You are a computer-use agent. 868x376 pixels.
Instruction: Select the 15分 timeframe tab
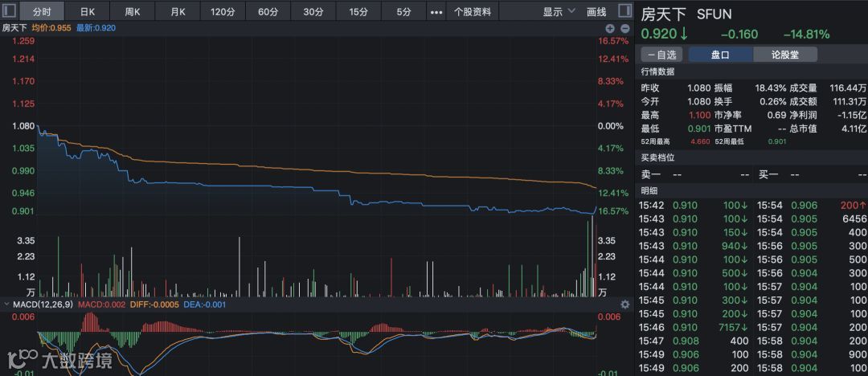[358, 11]
